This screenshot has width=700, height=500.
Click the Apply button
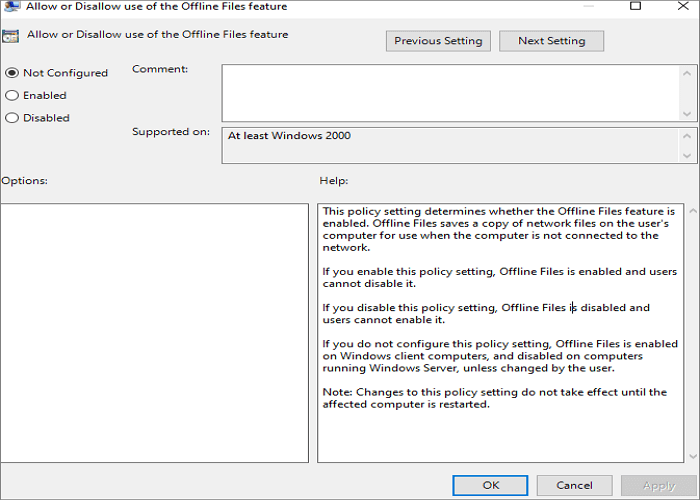[x=659, y=485]
